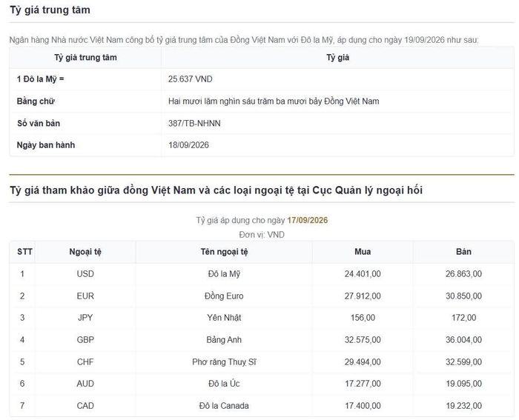Viewport: 519px width, 420px height.
Task: Click the issue date 18/09/2026
Action: (x=188, y=145)
